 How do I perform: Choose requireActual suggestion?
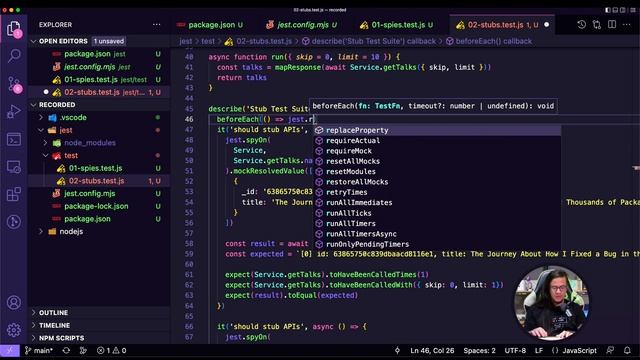[x=437, y=140]
